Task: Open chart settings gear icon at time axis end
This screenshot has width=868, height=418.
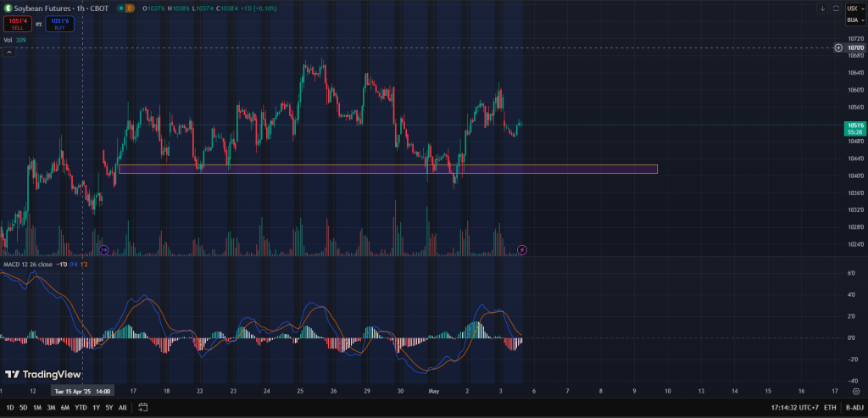Action: tap(856, 391)
